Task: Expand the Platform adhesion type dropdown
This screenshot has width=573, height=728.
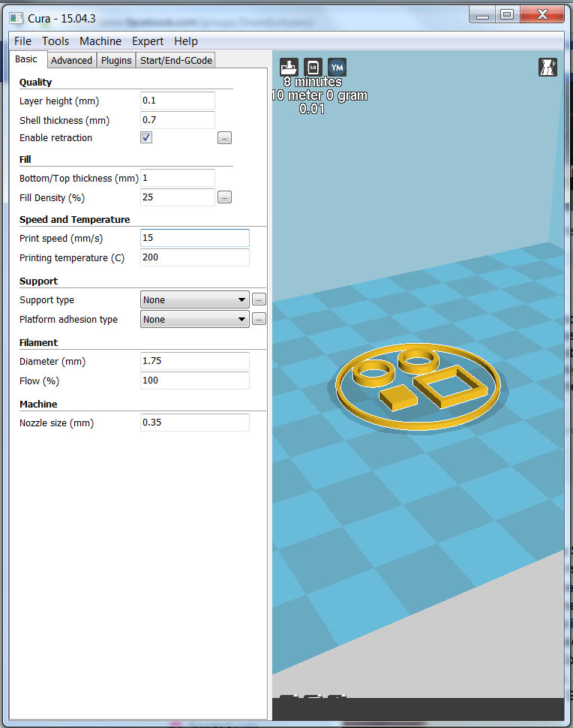Action: coord(195,320)
